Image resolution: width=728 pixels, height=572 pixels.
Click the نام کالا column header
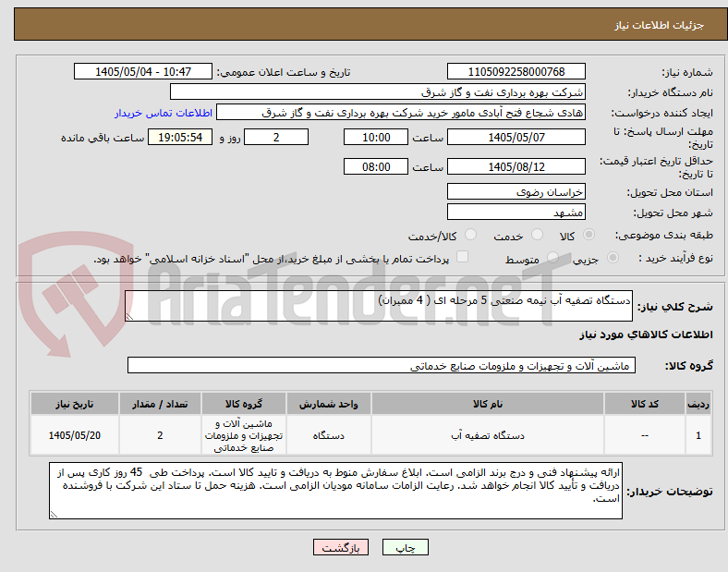488,404
